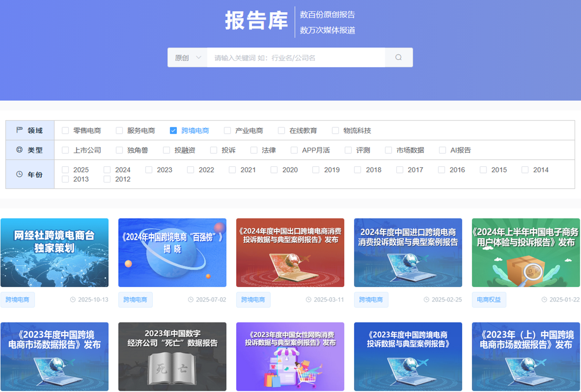581x392 pixels.
Task: Click 跨境电商 tag dated 2025-03-11
Action: pyautogui.click(x=253, y=299)
